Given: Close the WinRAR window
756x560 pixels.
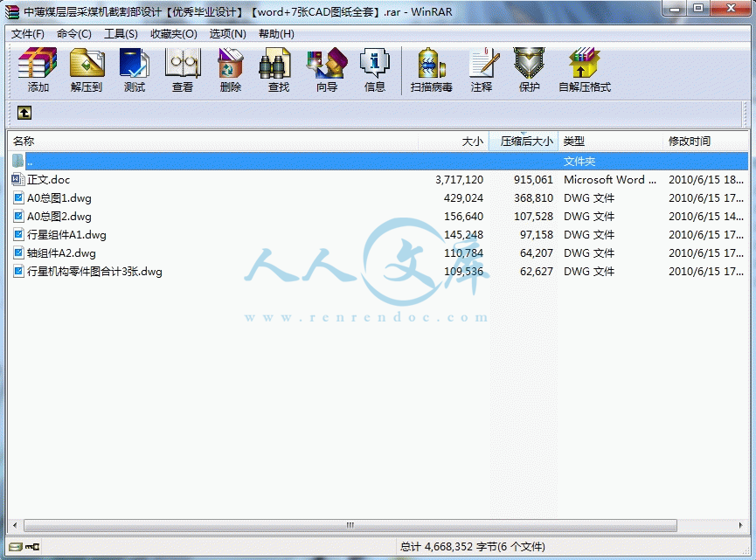Looking at the screenshot, I should pyautogui.click(x=731, y=9).
